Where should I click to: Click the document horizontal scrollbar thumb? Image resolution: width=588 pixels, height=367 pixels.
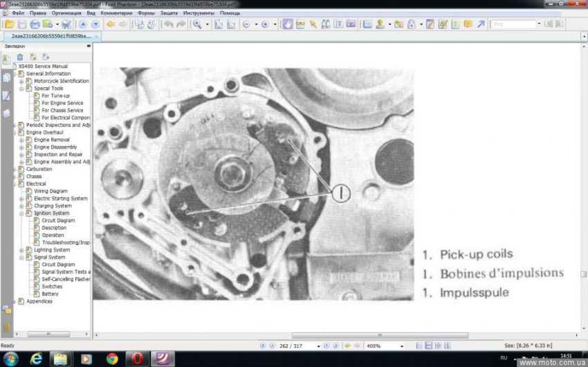click(x=380, y=335)
